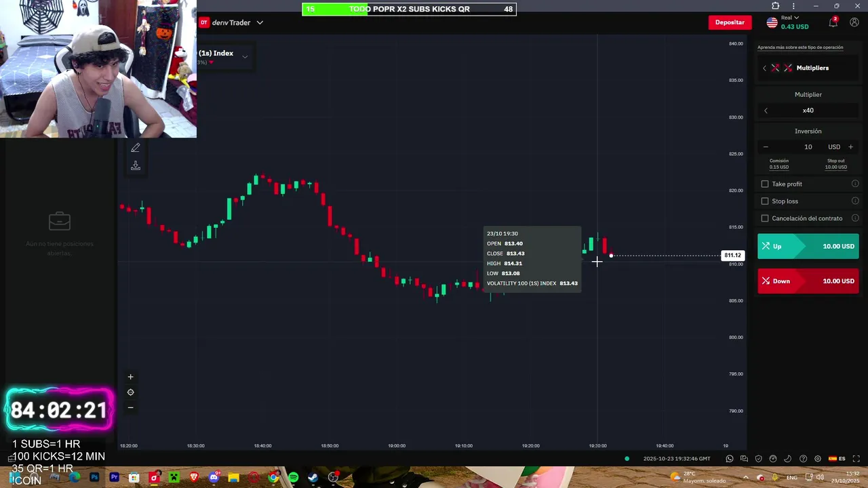Click the 0.15 USD comisión value
Viewport: 868px width, 488px height.
(x=779, y=167)
